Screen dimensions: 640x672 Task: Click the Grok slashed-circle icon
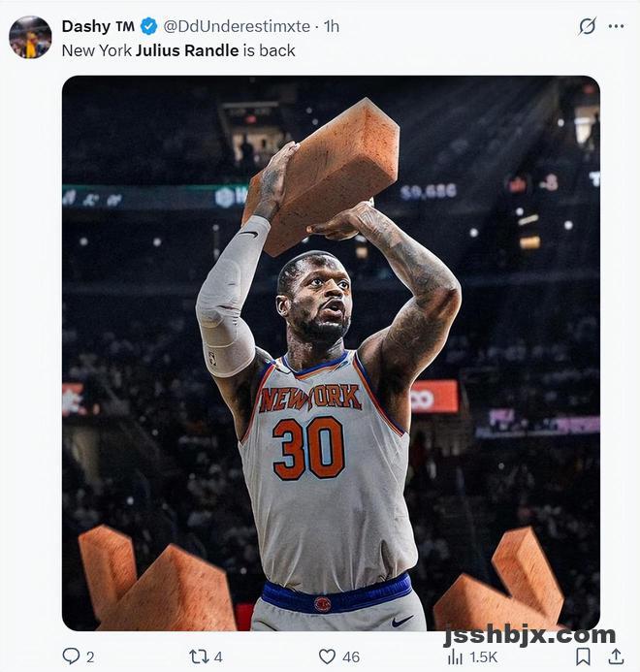click(587, 26)
